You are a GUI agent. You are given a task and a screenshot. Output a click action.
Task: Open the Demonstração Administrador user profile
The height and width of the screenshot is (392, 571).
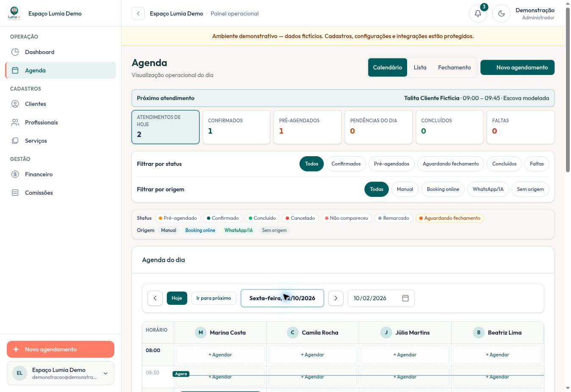click(535, 14)
